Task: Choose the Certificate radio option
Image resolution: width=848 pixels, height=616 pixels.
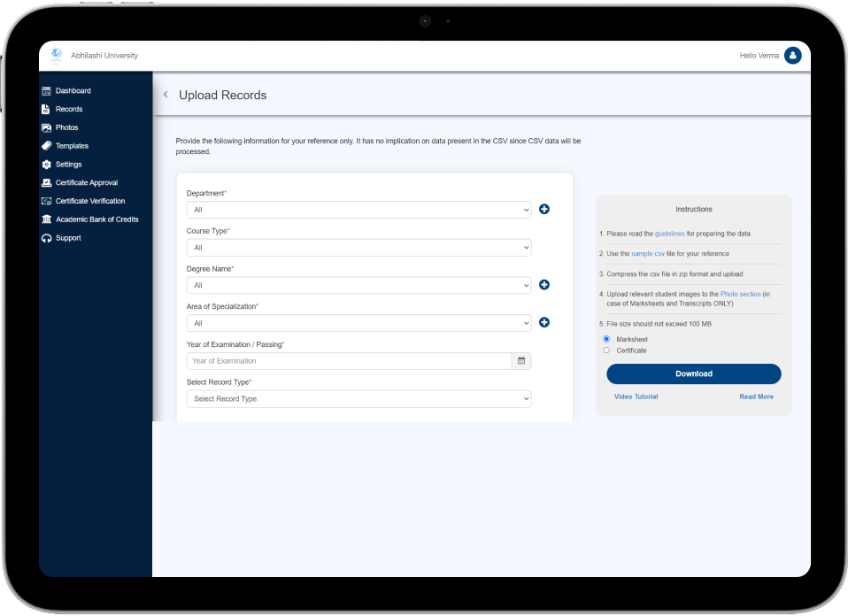Action: point(605,350)
